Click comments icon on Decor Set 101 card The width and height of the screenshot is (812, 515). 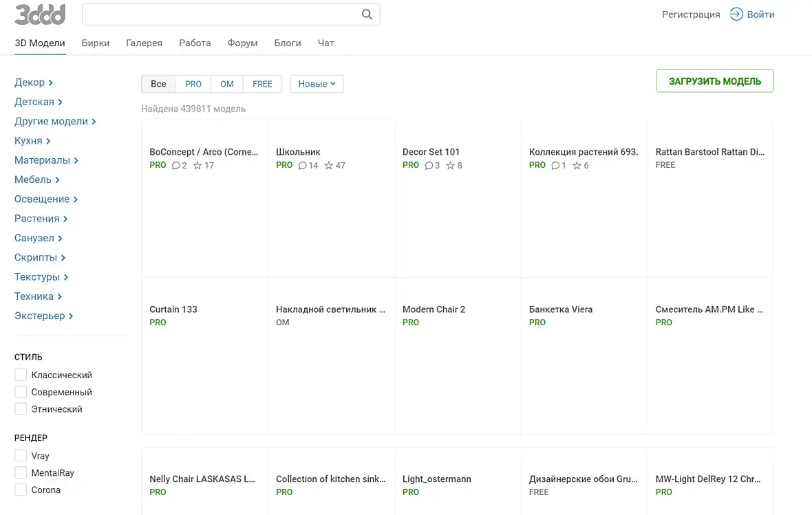pyautogui.click(x=429, y=166)
